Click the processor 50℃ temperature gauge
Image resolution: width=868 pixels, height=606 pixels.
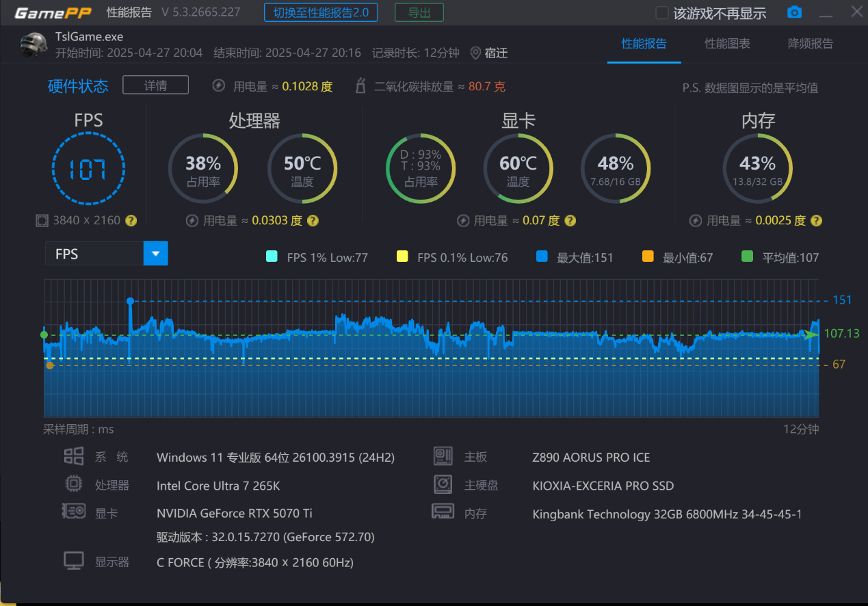(302, 169)
